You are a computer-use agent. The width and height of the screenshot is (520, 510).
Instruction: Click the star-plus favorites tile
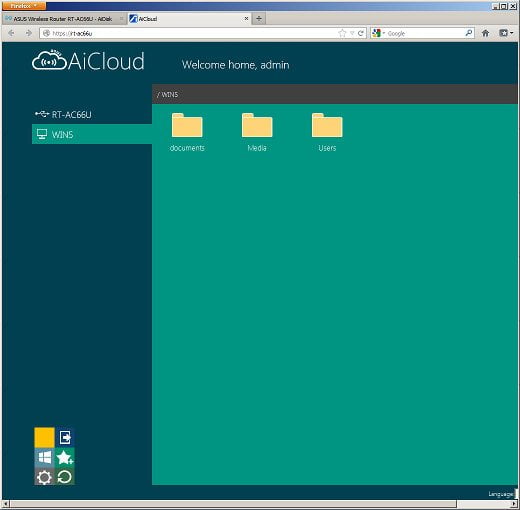tap(65, 457)
